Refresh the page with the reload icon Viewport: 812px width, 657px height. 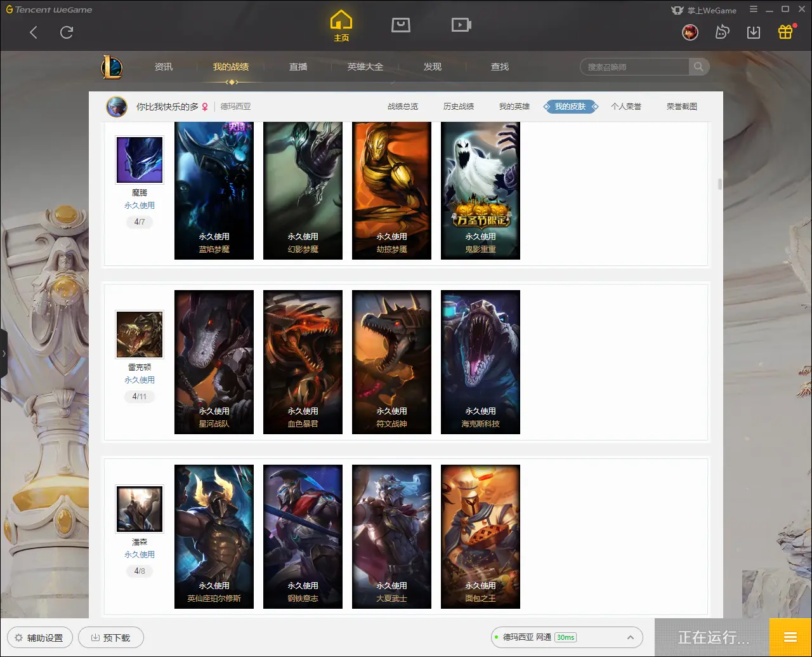[67, 32]
